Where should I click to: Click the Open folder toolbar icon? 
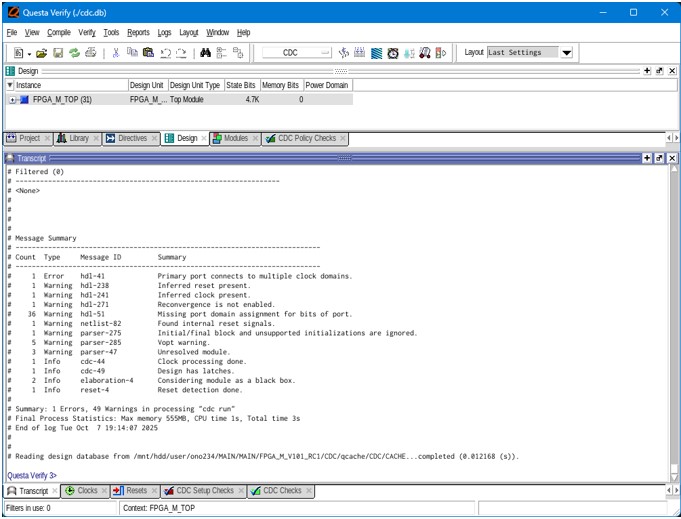point(42,53)
